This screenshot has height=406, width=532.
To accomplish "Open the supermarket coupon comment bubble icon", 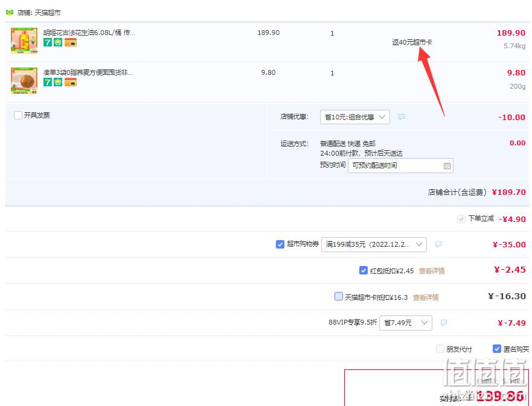I will coord(438,244).
